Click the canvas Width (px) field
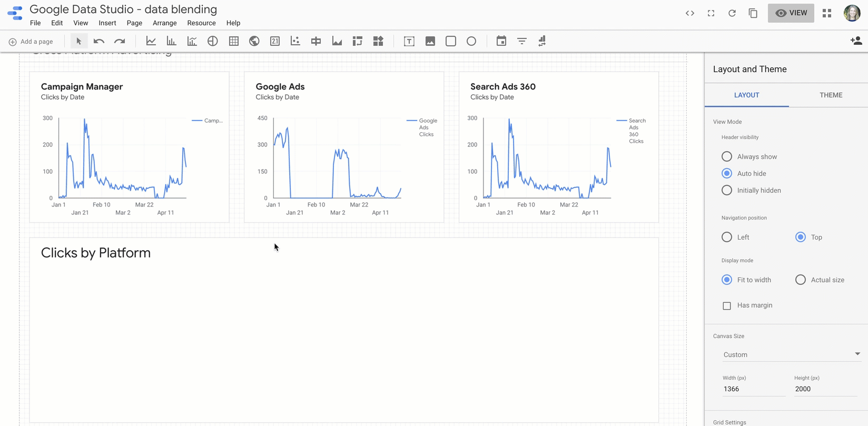868x426 pixels. tap(753, 389)
